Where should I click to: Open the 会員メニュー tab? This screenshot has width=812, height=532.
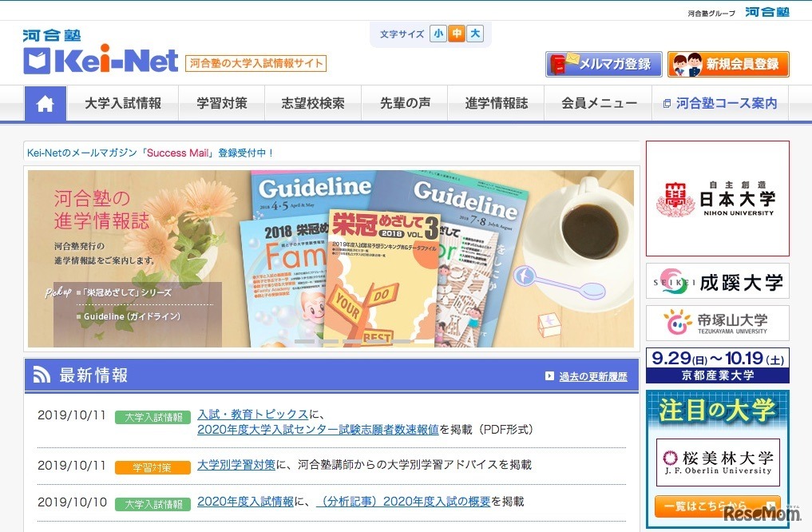[599, 104]
